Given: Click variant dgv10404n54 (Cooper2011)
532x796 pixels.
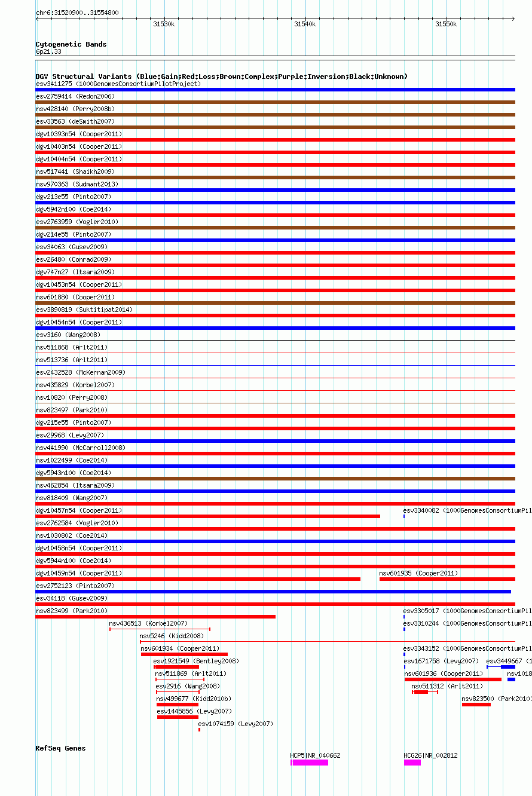Looking at the screenshot, I should [79, 159].
